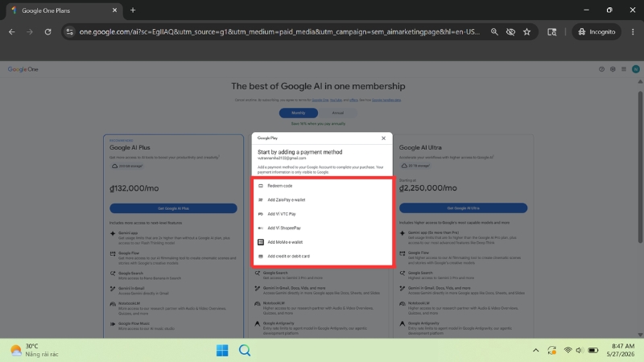Go back in browser history
Image resolution: width=644 pixels, height=362 pixels.
(x=11, y=31)
